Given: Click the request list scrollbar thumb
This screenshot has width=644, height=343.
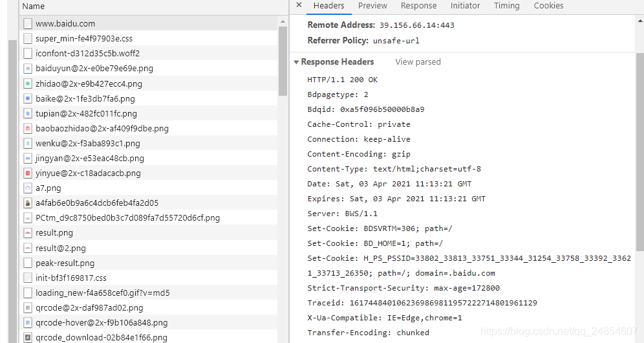Looking at the screenshot, I should (283, 61).
